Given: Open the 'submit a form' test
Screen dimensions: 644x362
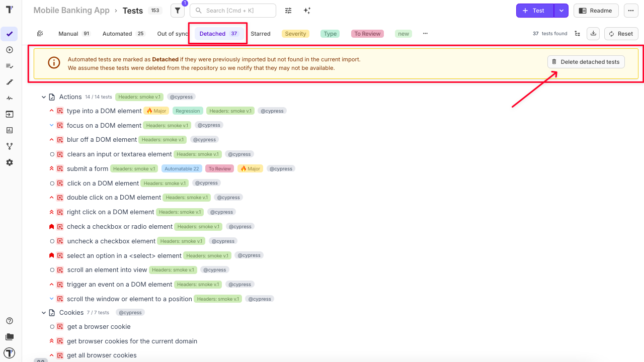Looking at the screenshot, I should click(88, 169).
